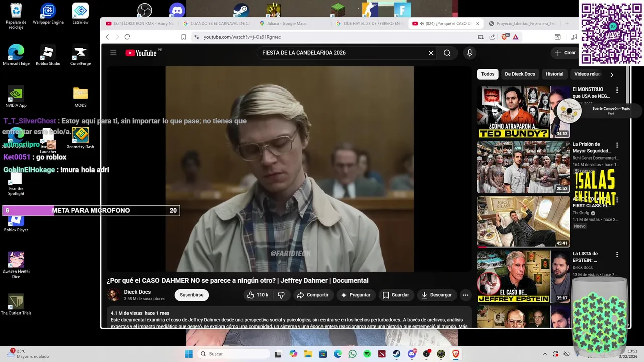Open the NVIDIA App desktop icon
644x362 pixels.
[16, 97]
